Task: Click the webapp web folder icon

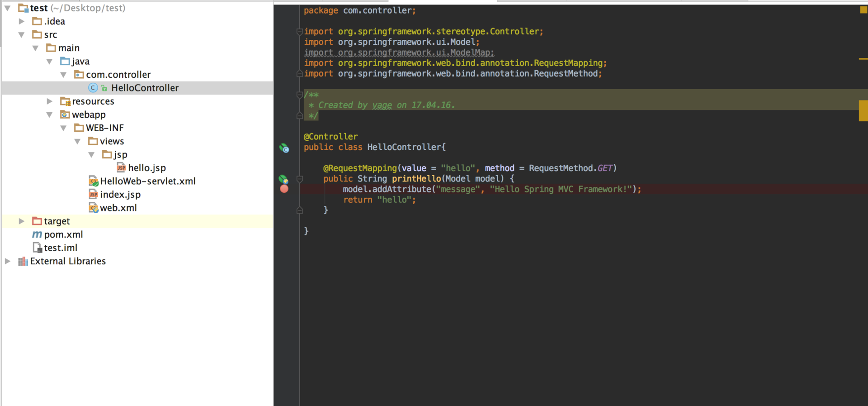Action: point(65,115)
